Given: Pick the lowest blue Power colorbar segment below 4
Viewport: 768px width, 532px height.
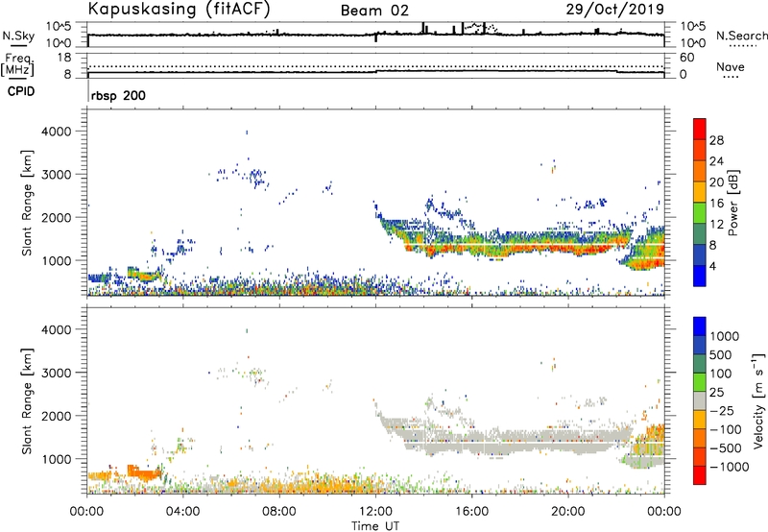Looking at the screenshot, I should pyautogui.click(x=700, y=276).
